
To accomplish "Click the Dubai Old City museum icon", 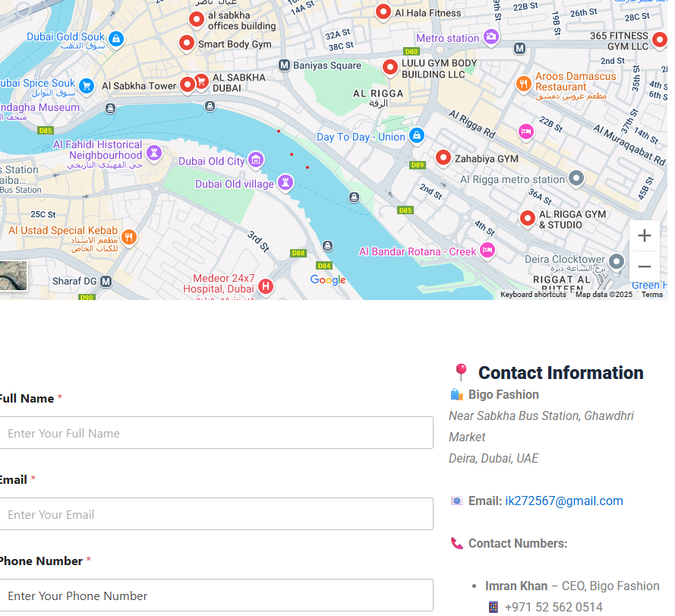I will coord(256,160).
